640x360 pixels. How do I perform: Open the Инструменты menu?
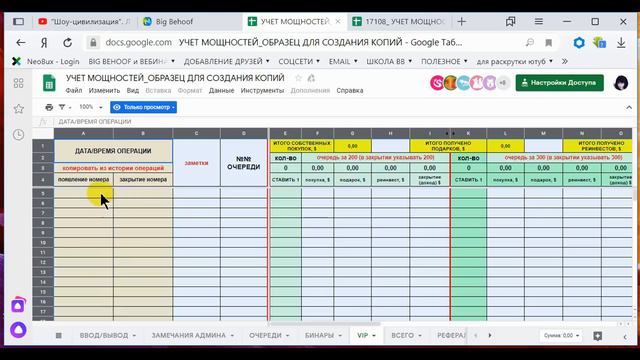pos(262,91)
